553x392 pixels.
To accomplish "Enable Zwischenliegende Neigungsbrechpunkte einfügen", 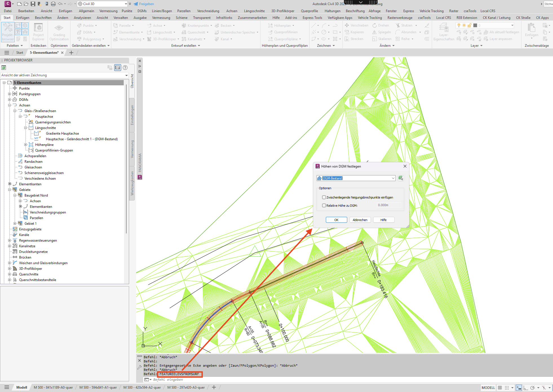I will (324, 197).
